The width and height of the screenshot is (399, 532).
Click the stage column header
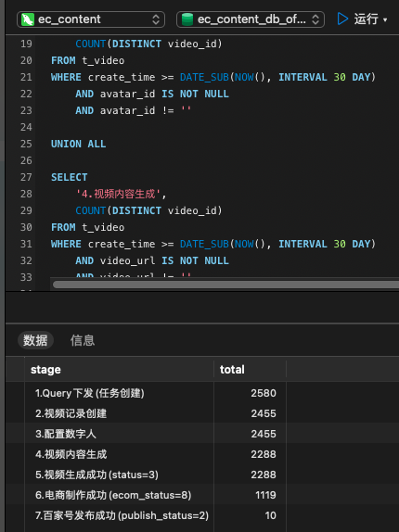[119, 370]
